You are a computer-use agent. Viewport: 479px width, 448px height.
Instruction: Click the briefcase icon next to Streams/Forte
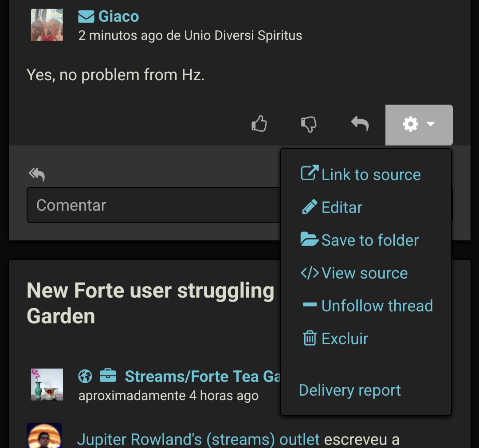click(x=108, y=376)
